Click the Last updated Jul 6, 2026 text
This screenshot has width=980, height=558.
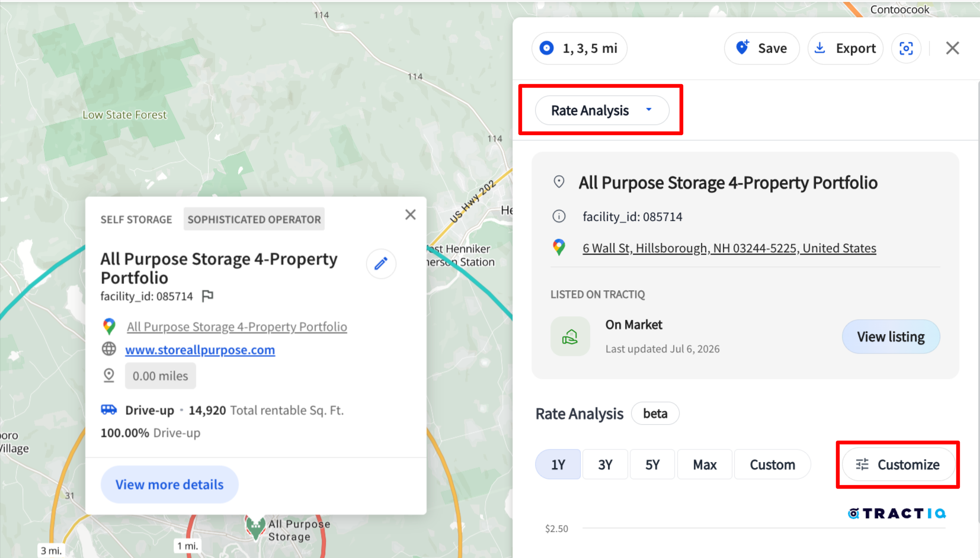point(662,349)
